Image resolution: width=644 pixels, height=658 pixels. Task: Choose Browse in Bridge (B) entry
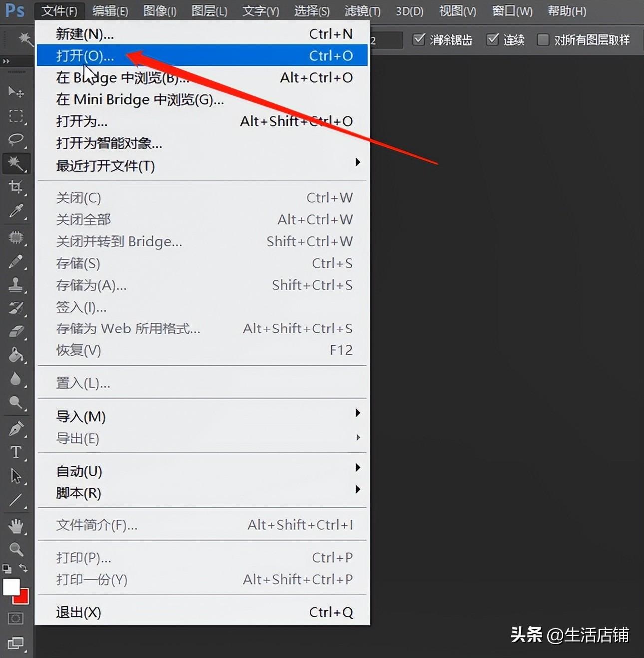click(x=203, y=77)
